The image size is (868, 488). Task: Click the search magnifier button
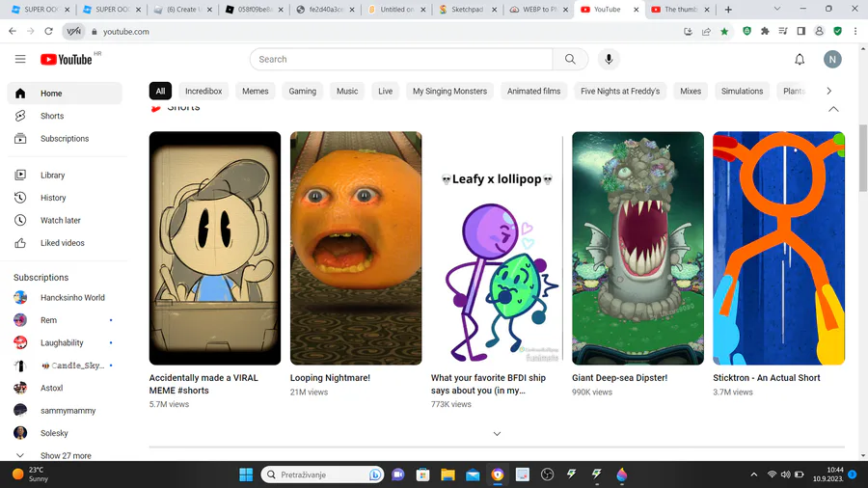570,59
